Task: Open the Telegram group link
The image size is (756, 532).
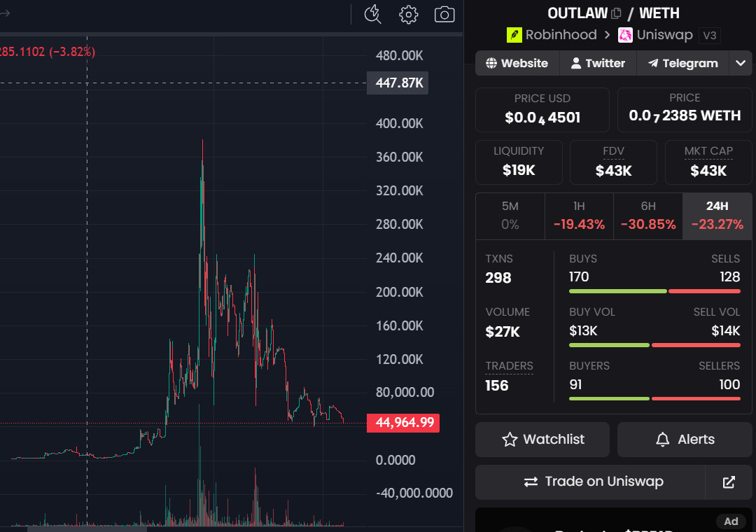Action: [x=682, y=63]
